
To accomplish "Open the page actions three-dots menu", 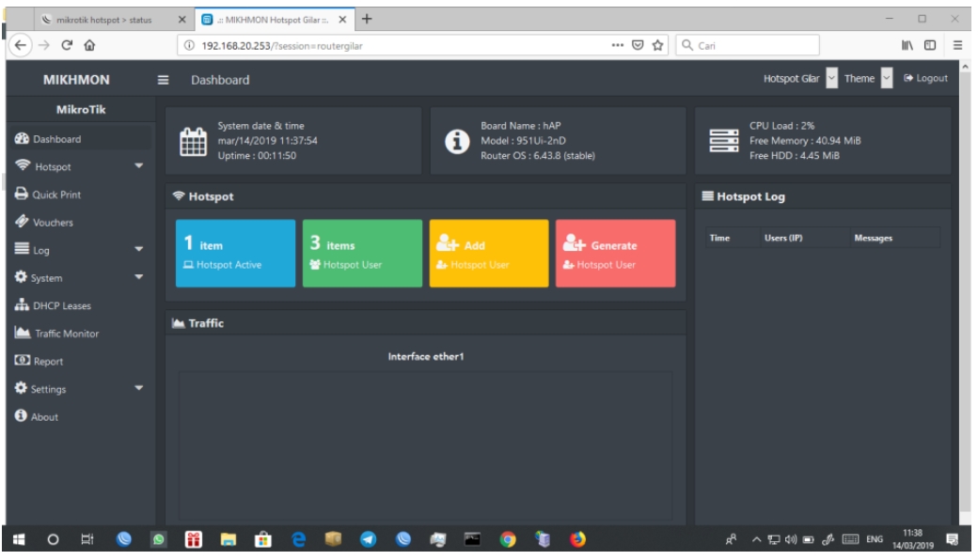I will click(618, 45).
